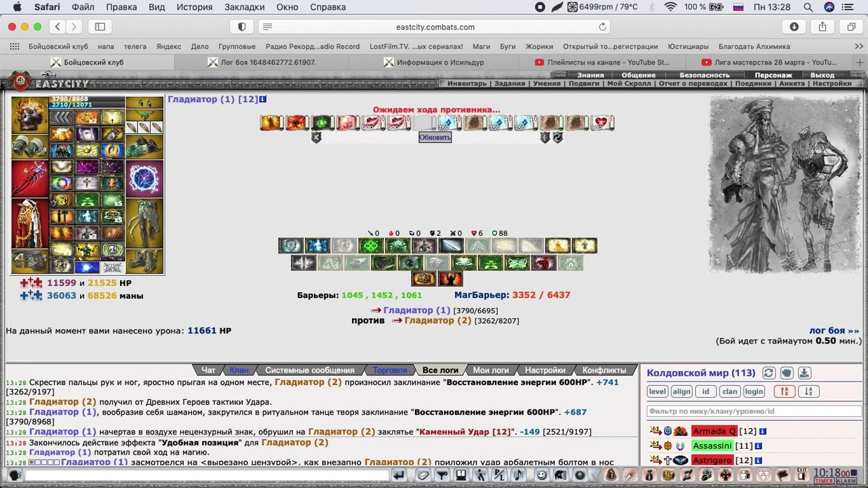This screenshot has width=868, height=488.
Task: Click the up-arrow shield icon
Action: pyautogui.click(x=545, y=138)
